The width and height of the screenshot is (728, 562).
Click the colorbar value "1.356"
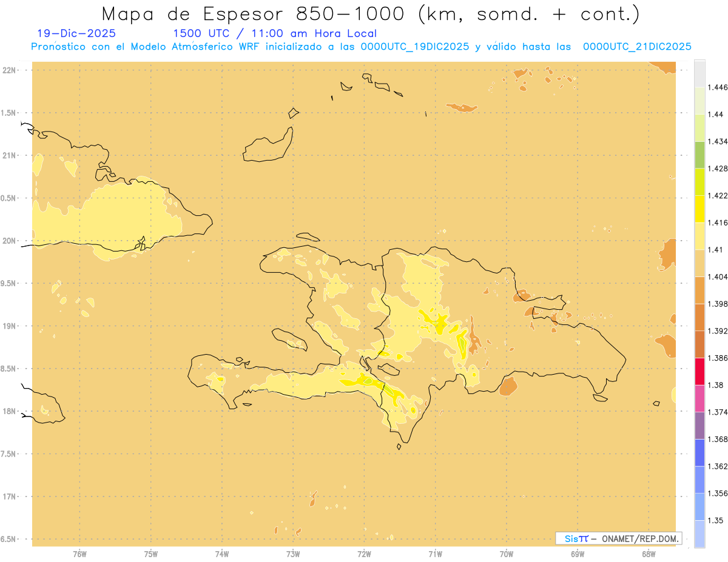pyautogui.click(x=719, y=493)
